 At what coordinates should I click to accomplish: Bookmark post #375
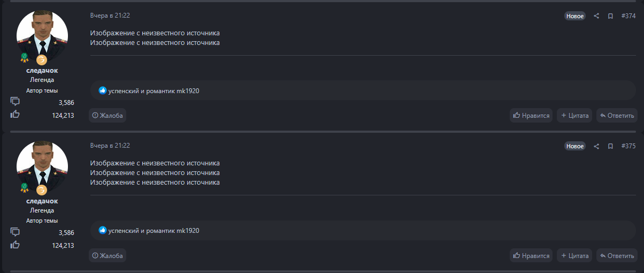pos(610,146)
